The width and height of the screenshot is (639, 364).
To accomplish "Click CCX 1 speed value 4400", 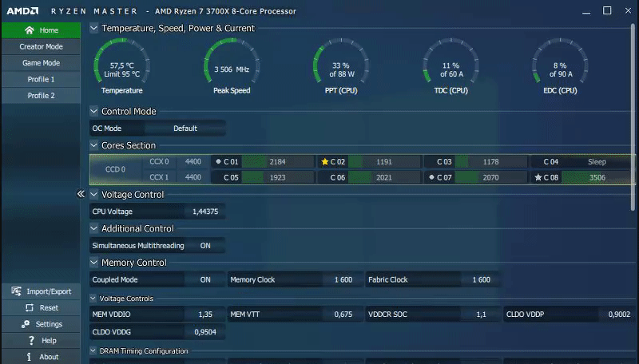I will pos(193,177).
